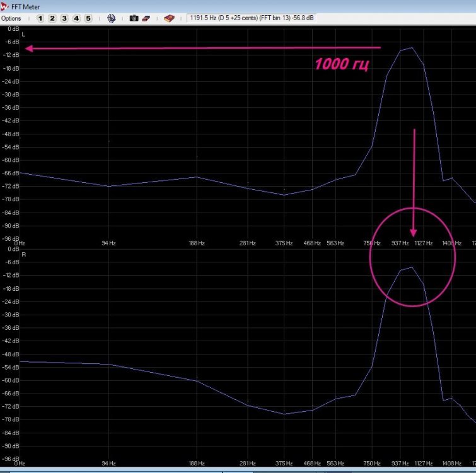Take a snapshot with the camera icon
This screenshot has height=473, width=476.
134,18
